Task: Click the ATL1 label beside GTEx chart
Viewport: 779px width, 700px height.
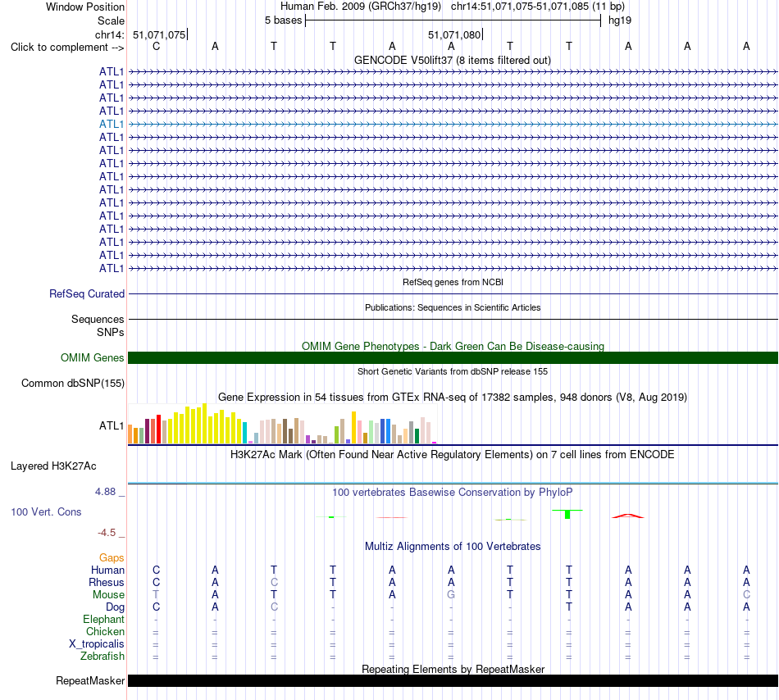Action: 112,425
